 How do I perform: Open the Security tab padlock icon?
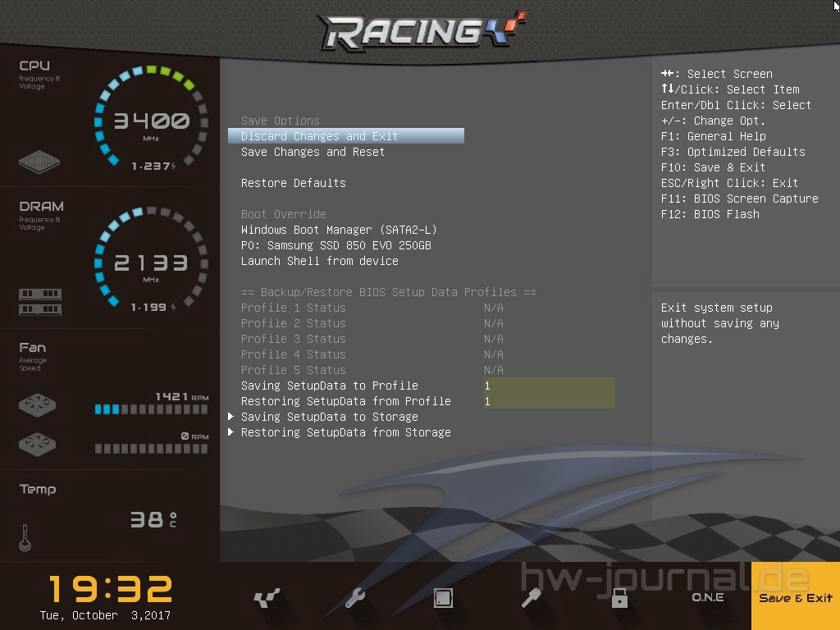click(x=619, y=597)
